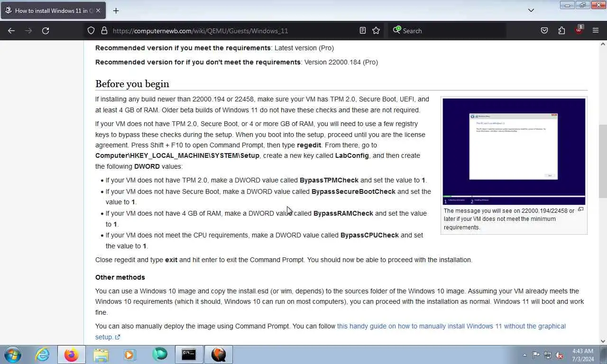Click the registry path 'Computer\HKEY_LOCAL_MACHINE\SYSTEM\Setup'

177,155
